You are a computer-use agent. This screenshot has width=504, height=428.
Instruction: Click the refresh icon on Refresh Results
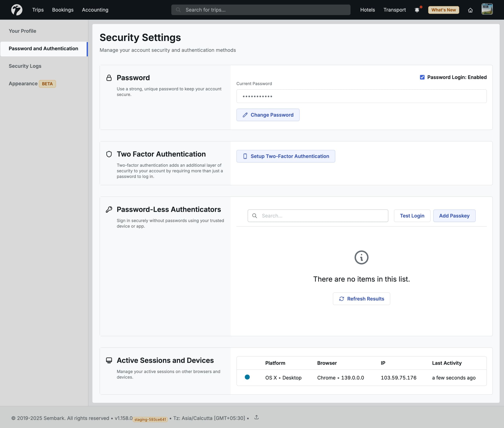[342, 299]
